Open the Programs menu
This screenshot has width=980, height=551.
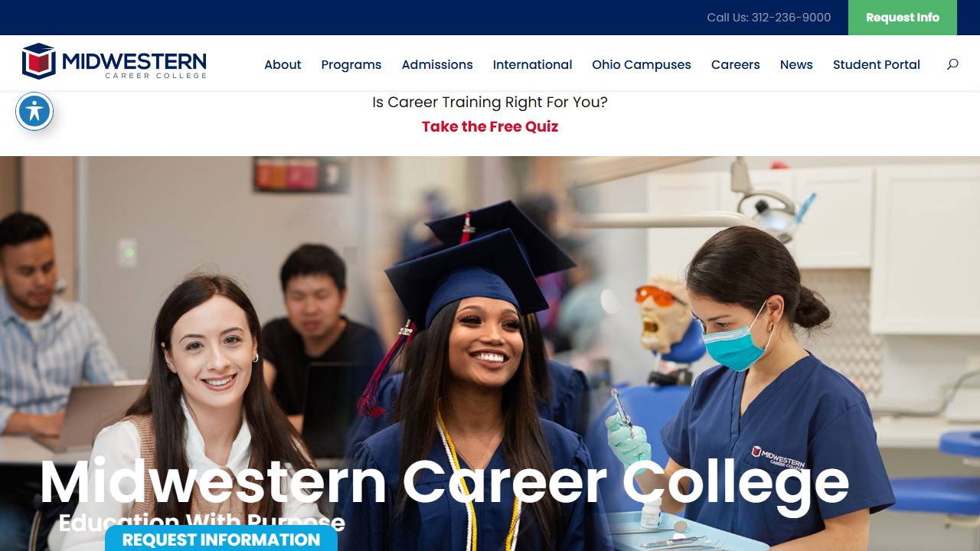tap(351, 64)
